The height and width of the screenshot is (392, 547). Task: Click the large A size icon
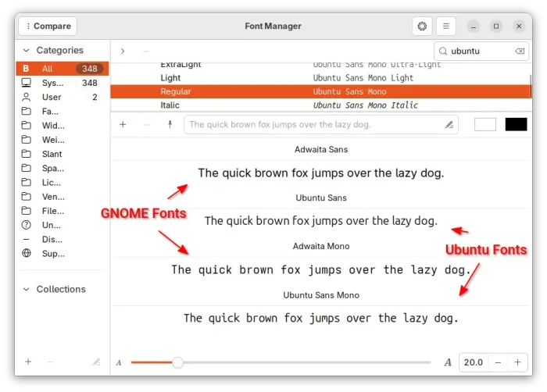[448, 362]
